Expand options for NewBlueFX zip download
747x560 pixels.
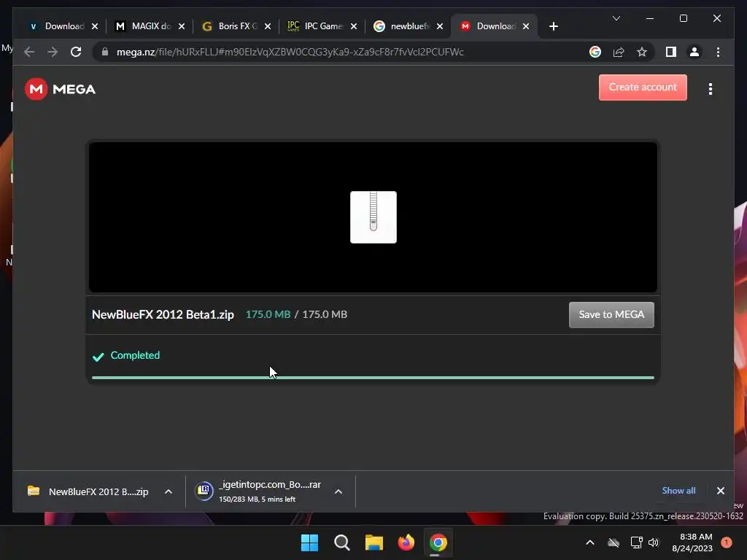pyautogui.click(x=169, y=491)
